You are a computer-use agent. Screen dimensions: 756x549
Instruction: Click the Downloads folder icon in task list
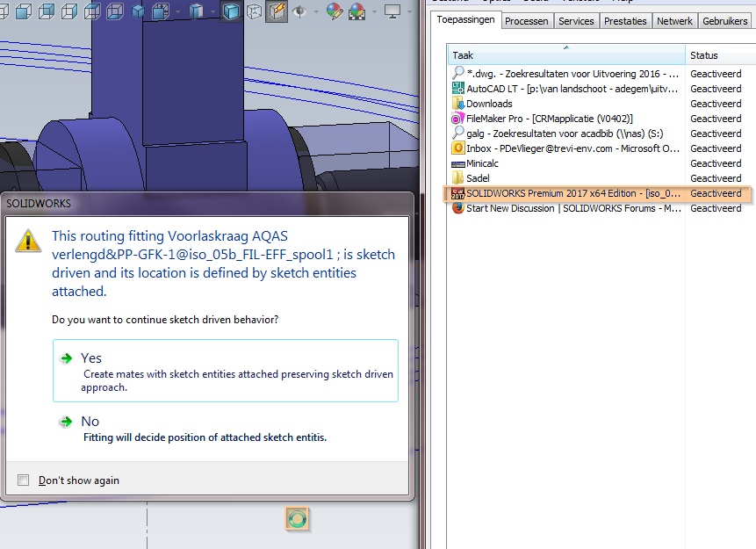457,104
